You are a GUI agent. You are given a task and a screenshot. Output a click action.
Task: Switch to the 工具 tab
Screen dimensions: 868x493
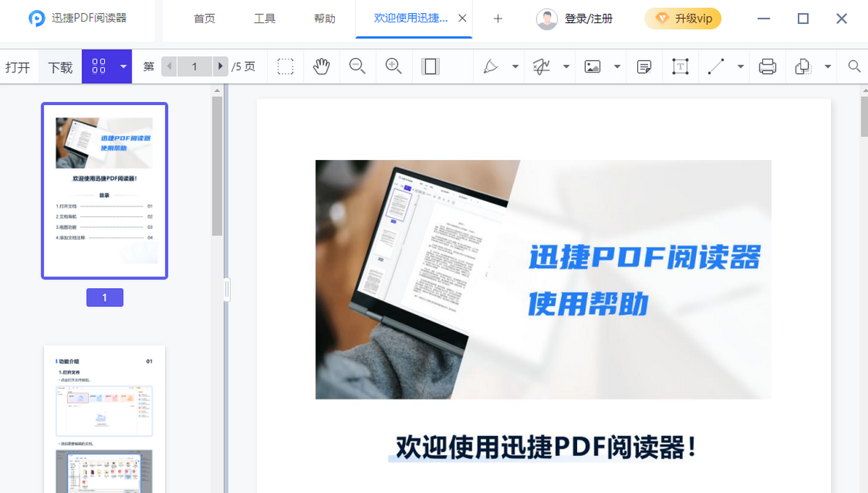[x=264, y=20]
